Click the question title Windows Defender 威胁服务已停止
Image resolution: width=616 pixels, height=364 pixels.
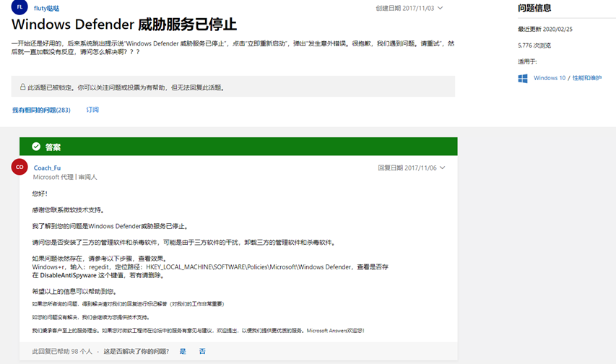124,25
